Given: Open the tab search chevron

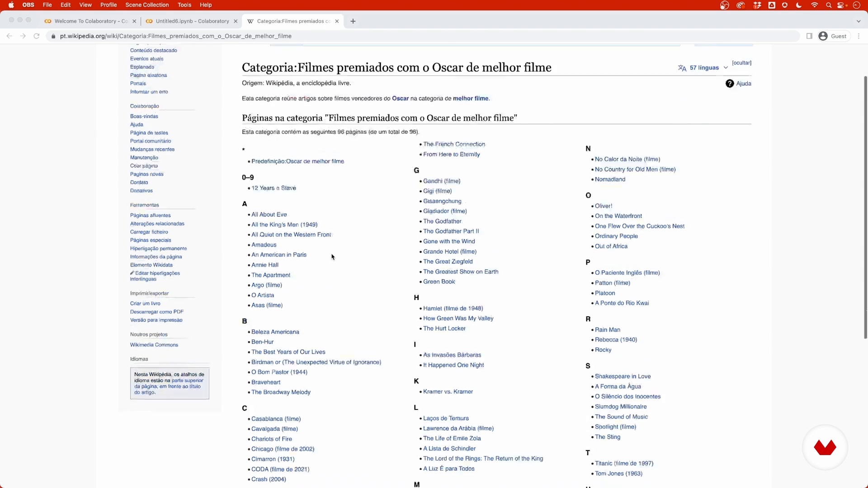Looking at the screenshot, I should click(x=859, y=21).
